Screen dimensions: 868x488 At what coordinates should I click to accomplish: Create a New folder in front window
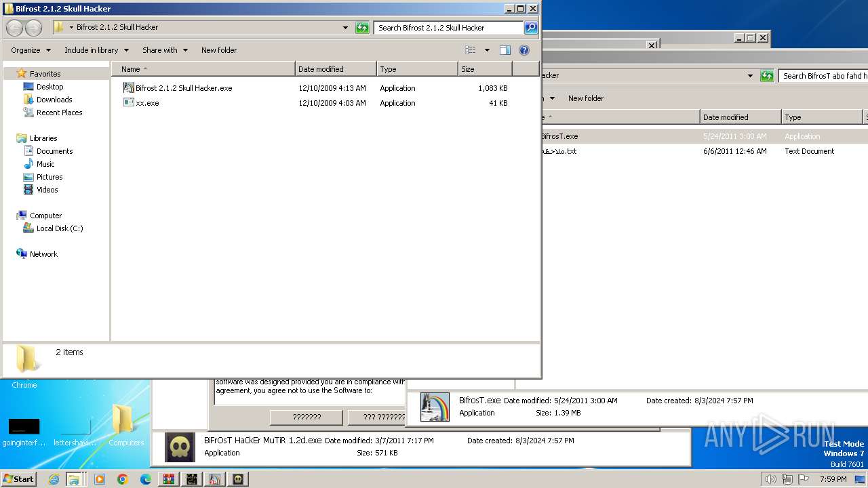[219, 50]
